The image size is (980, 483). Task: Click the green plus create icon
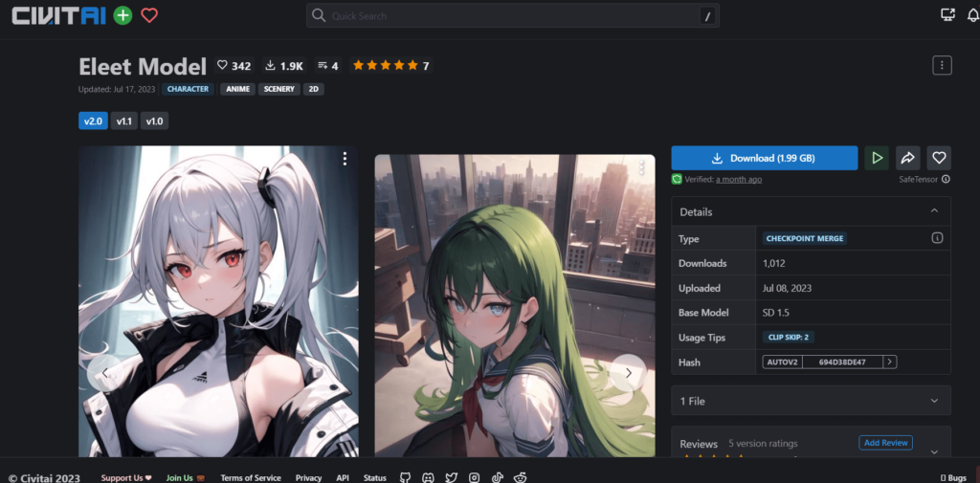122,15
